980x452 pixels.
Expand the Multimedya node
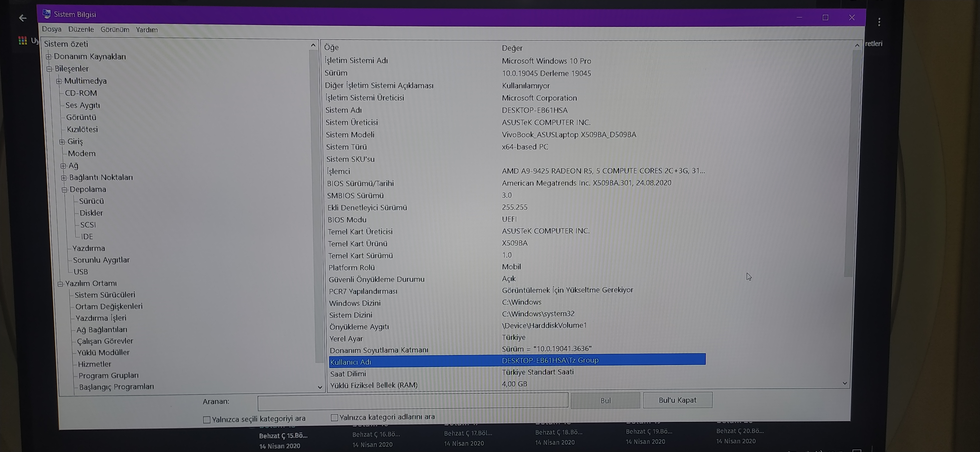[59, 81]
